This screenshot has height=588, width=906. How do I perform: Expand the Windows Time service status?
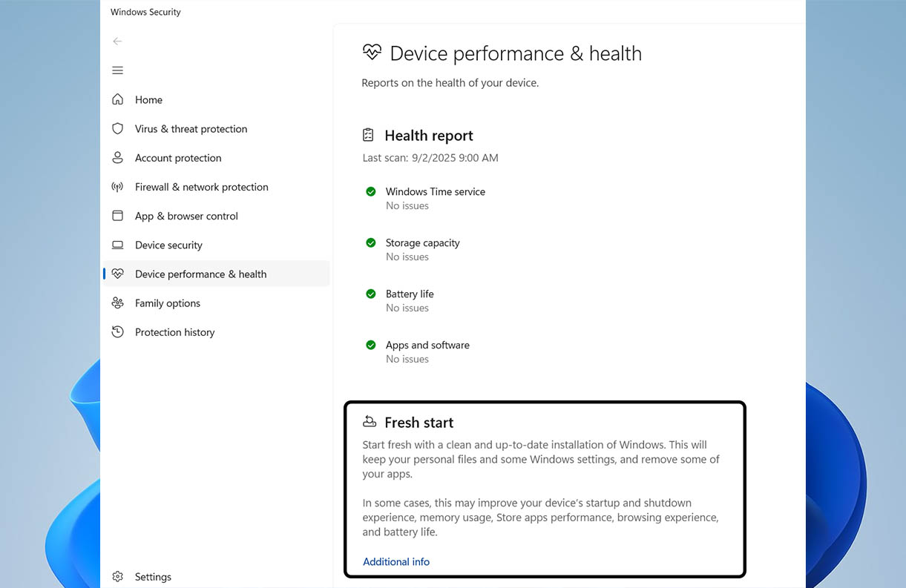pos(435,191)
